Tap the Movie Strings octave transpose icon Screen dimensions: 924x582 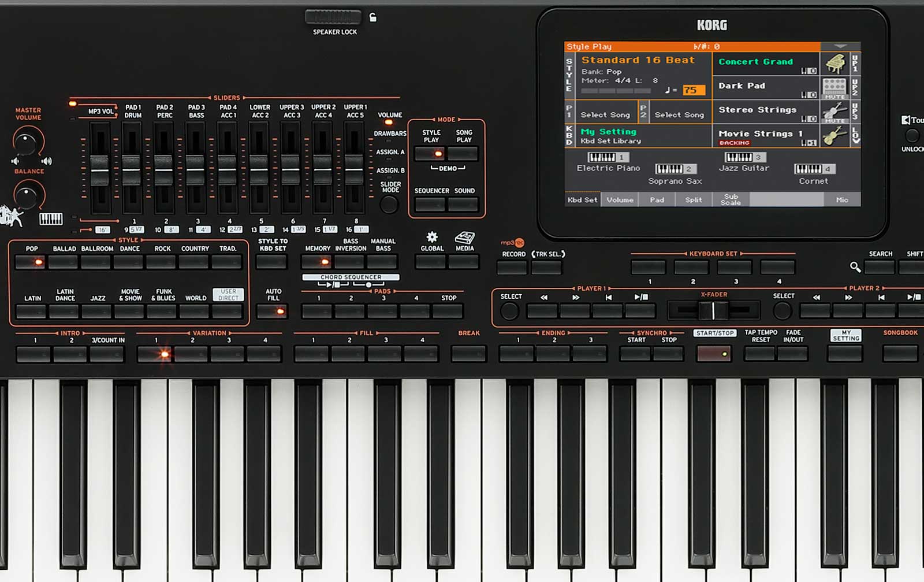[808, 143]
